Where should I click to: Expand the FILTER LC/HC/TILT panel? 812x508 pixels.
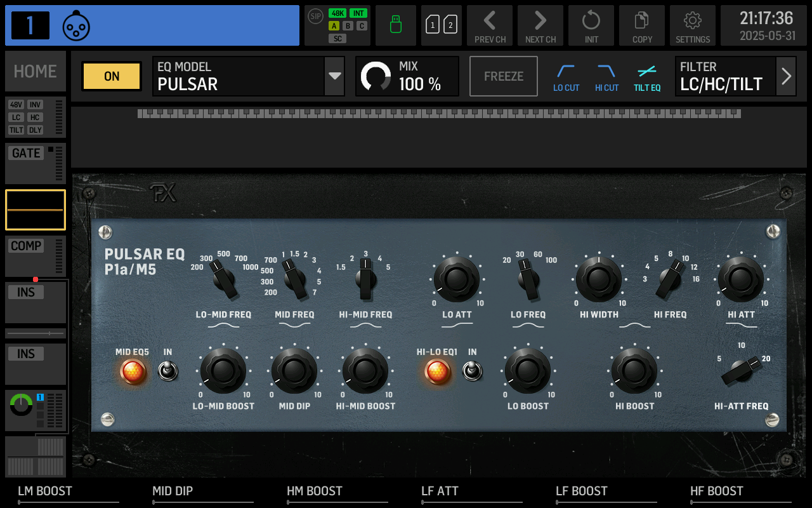(x=786, y=76)
